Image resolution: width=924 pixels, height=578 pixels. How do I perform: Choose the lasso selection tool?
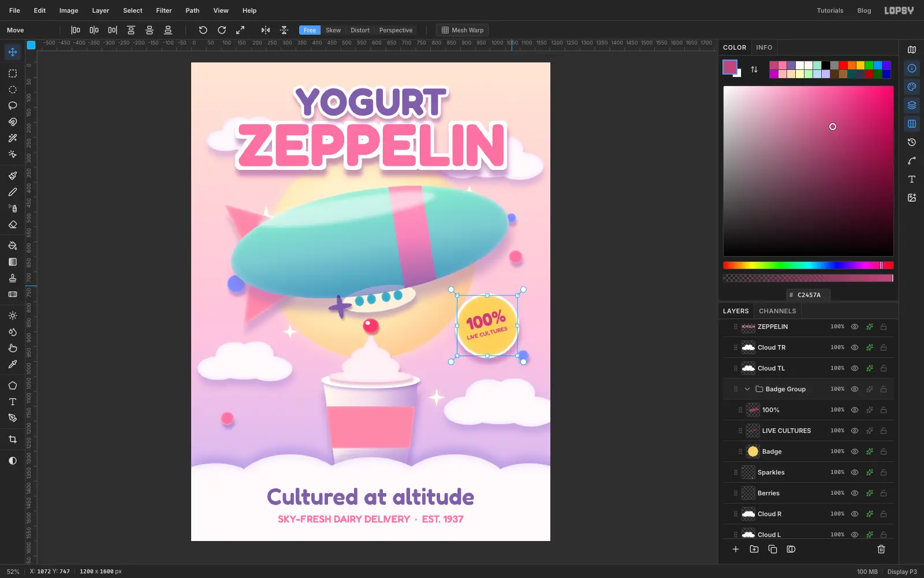[x=13, y=106]
